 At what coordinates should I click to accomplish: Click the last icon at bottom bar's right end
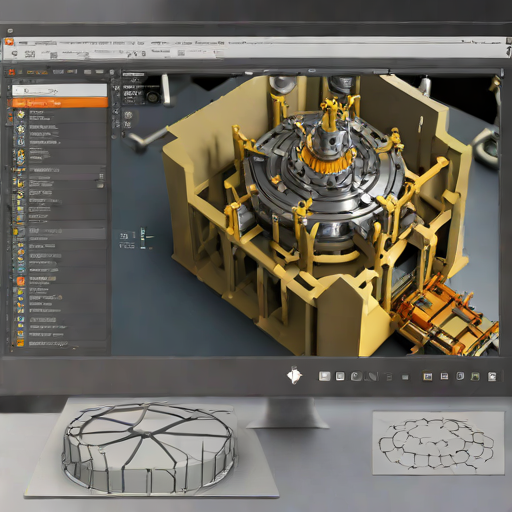pos(492,377)
